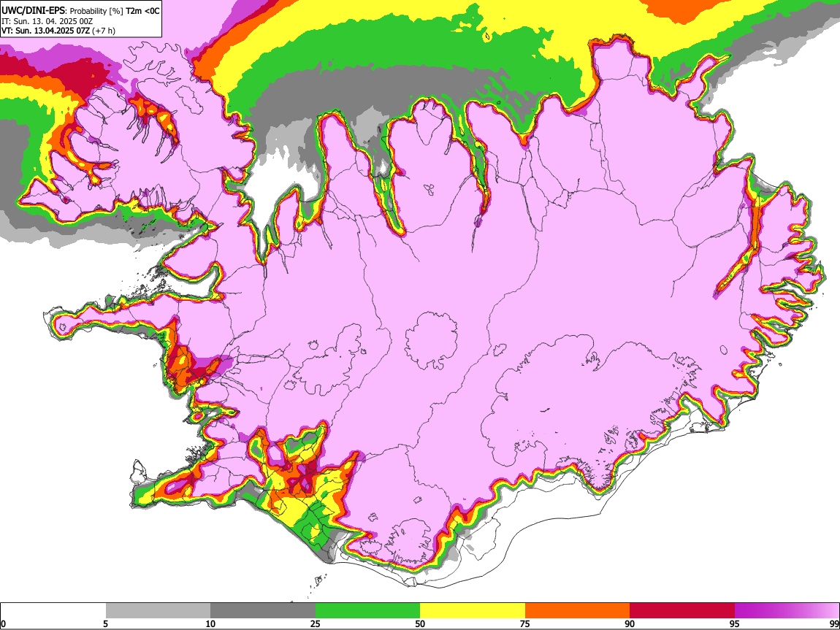Screen dimensions: 840x630
Task: Click the 'T2m <0C' parameter label
Action: click(143, 11)
